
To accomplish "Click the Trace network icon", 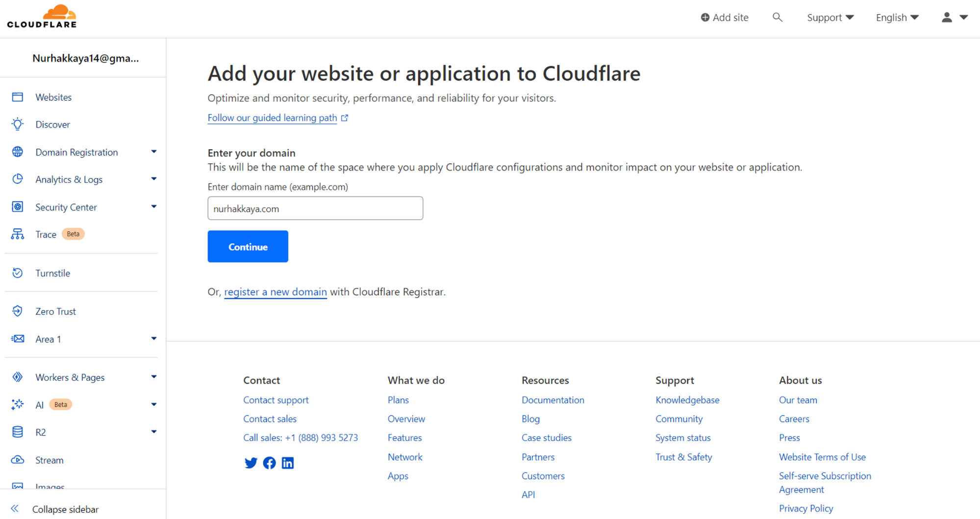I will (x=18, y=234).
